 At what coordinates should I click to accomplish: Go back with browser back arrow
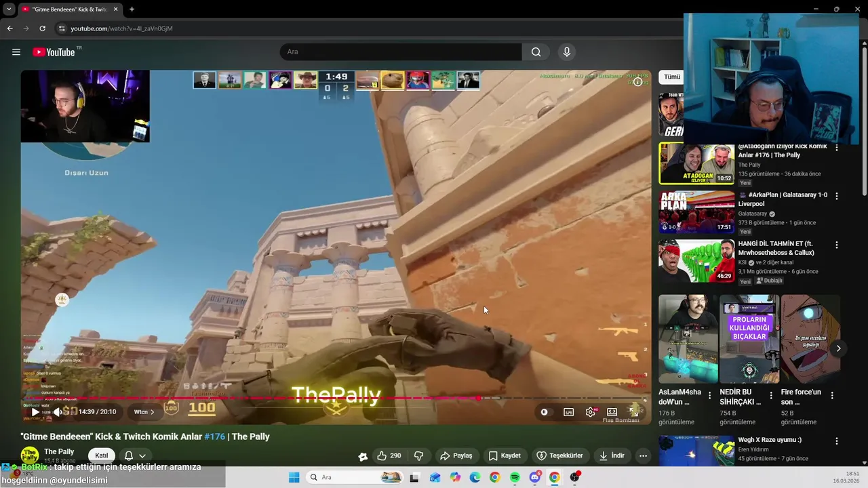9,28
